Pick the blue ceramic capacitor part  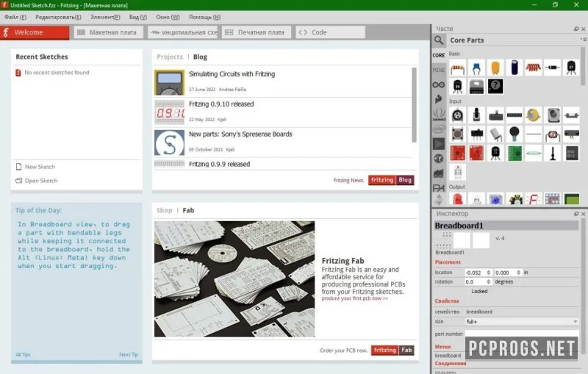coord(476,68)
